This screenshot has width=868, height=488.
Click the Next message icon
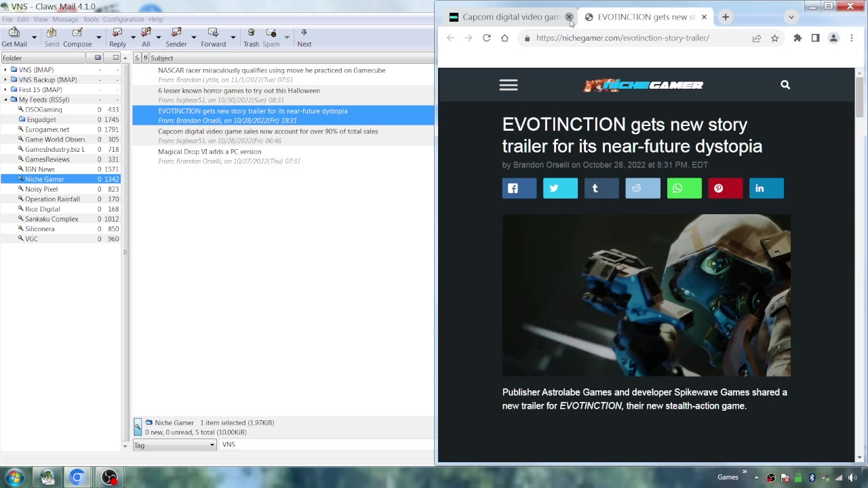point(304,33)
